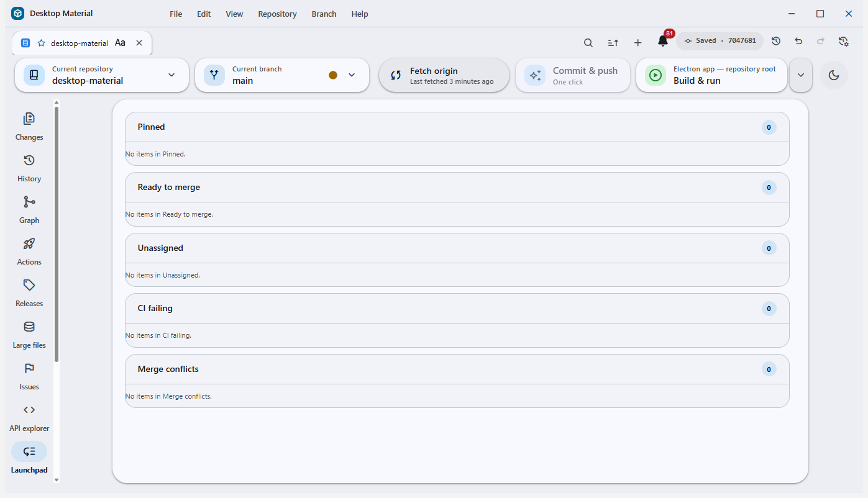Collapse the Merge conflicts section
868x498 pixels.
click(x=457, y=369)
